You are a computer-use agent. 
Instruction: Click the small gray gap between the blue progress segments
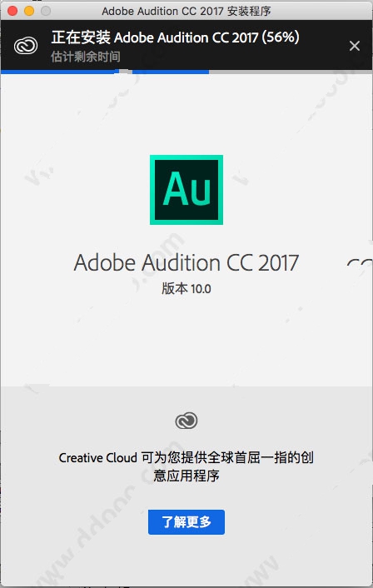[x=126, y=72]
